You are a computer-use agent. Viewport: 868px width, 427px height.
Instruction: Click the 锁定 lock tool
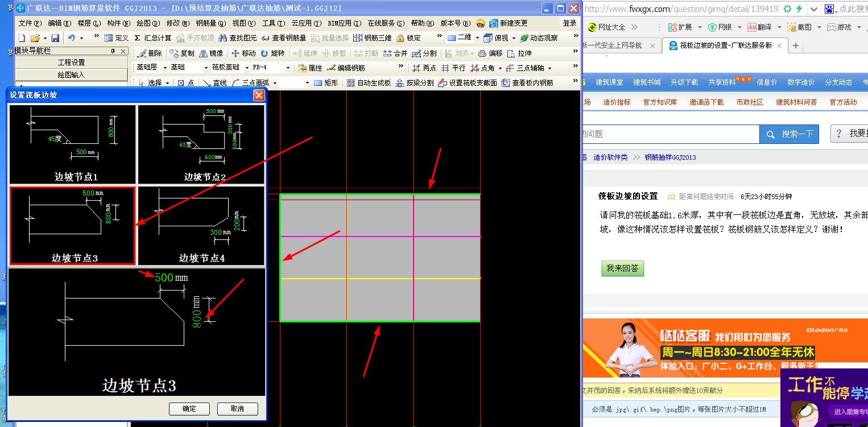(x=408, y=38)
